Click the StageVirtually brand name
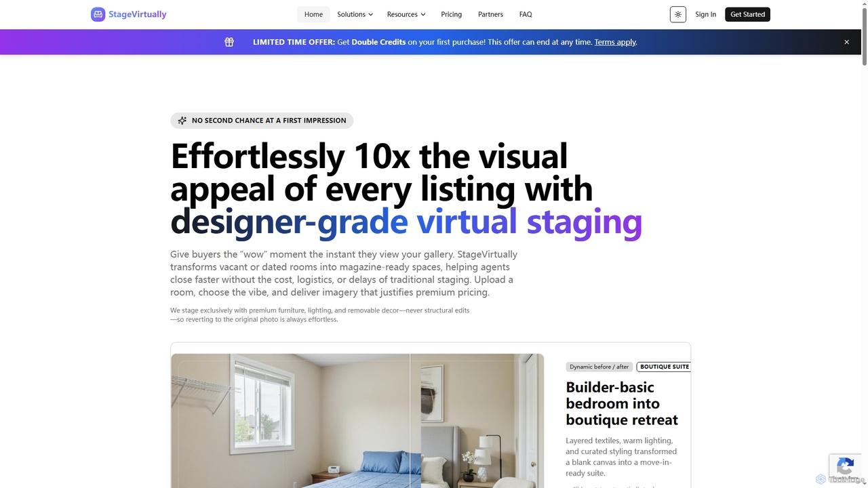868x488 pixels. (137, 14)
